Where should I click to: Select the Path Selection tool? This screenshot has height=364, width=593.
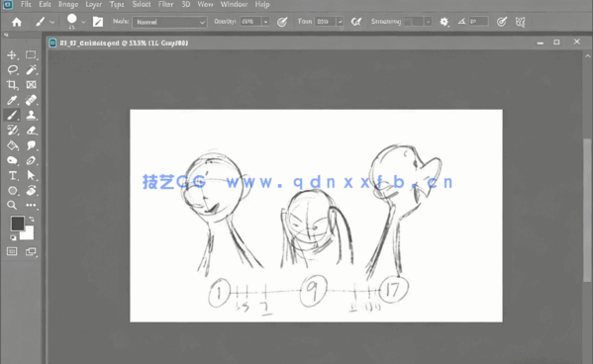31,175
